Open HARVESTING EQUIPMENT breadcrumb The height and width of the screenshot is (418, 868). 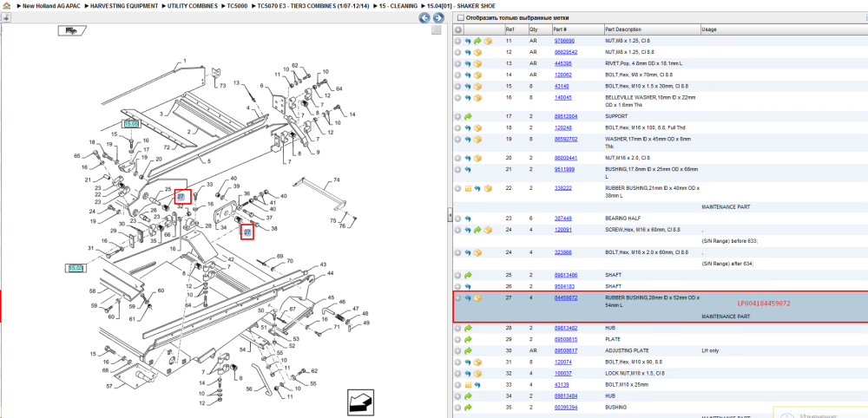[124, 5]
